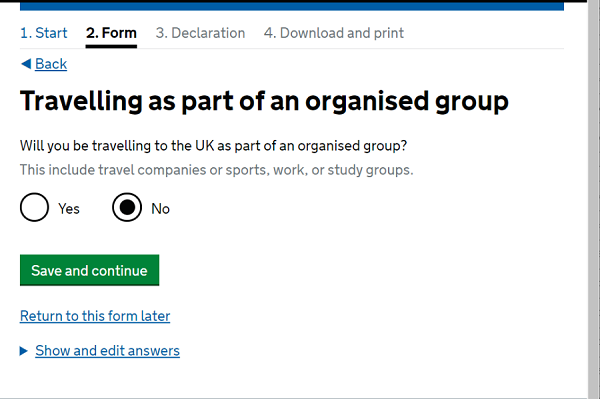Follow the Back link text
Viewport: 600px width, 399px height.
pyautogui.click(x=51, y=64)
